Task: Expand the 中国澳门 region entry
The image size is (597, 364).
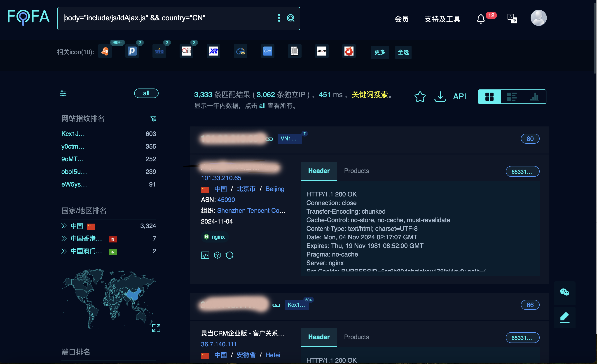Action: pos(64,251)
